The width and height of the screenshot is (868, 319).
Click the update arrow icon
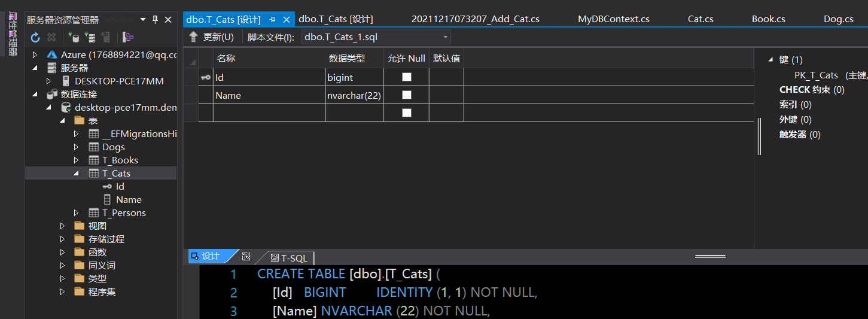pos(193,37)
